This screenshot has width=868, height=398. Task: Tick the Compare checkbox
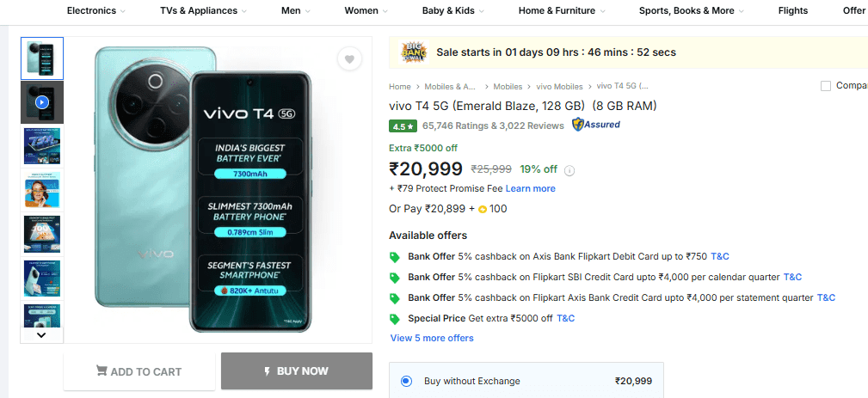(x=826, y=85)
